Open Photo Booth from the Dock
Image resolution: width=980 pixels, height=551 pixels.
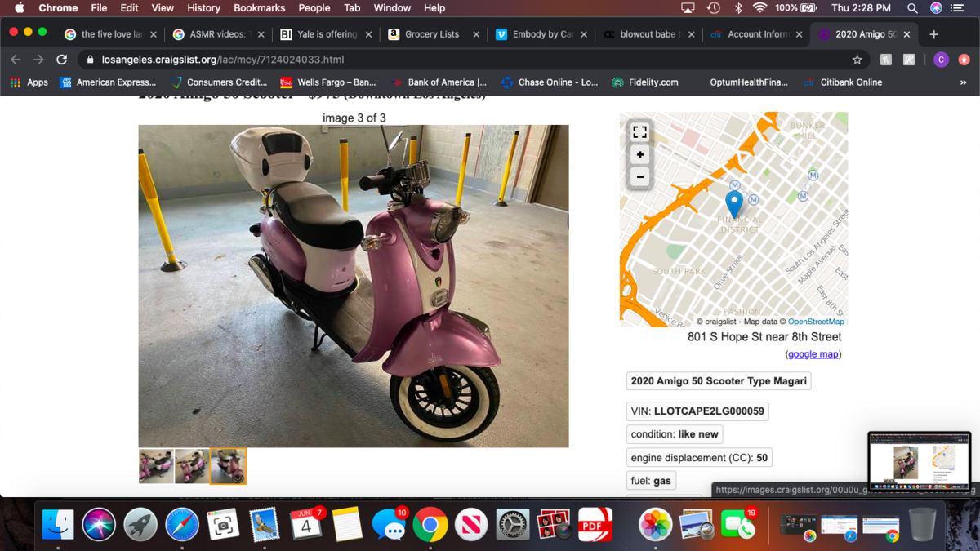coord(554,525)
